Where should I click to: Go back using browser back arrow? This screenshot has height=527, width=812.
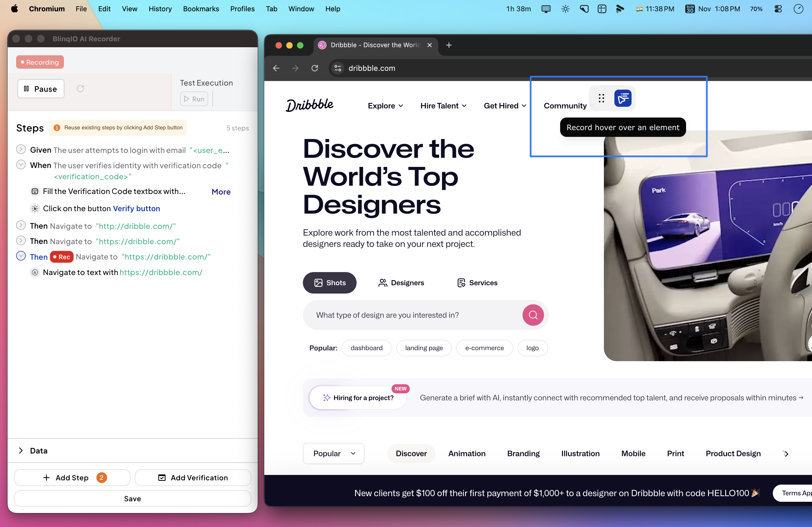point(276,68)
